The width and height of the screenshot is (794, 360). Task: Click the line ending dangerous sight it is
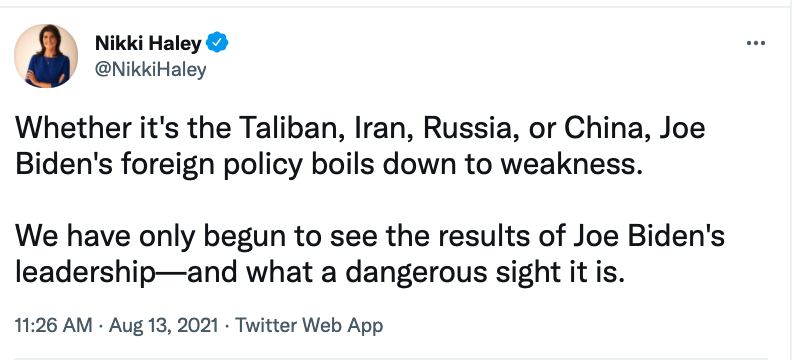coord(317,274)
